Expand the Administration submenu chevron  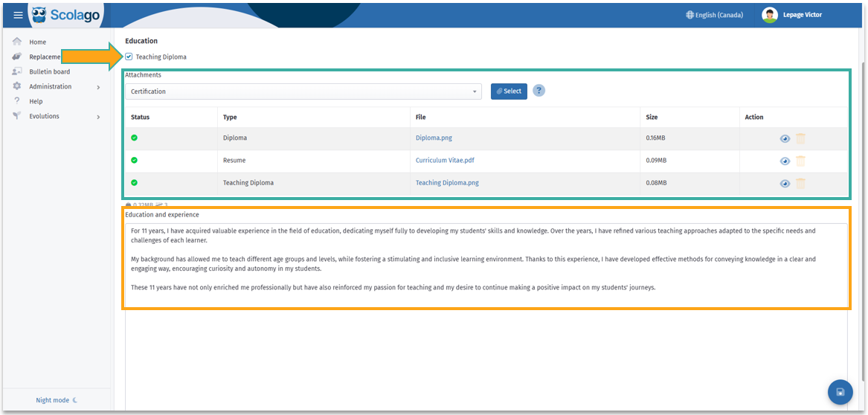pyautogui.click(x=98, y=87)
